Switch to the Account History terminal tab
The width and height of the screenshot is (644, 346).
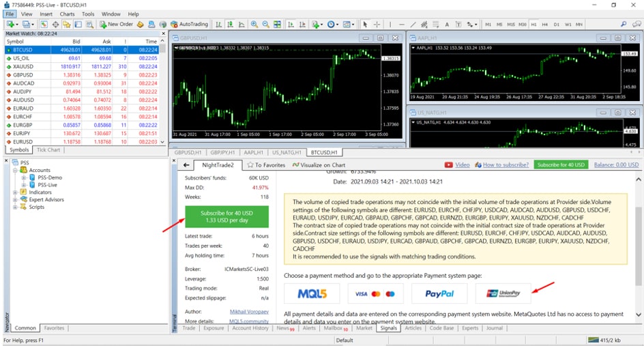[x=250, y=328]
